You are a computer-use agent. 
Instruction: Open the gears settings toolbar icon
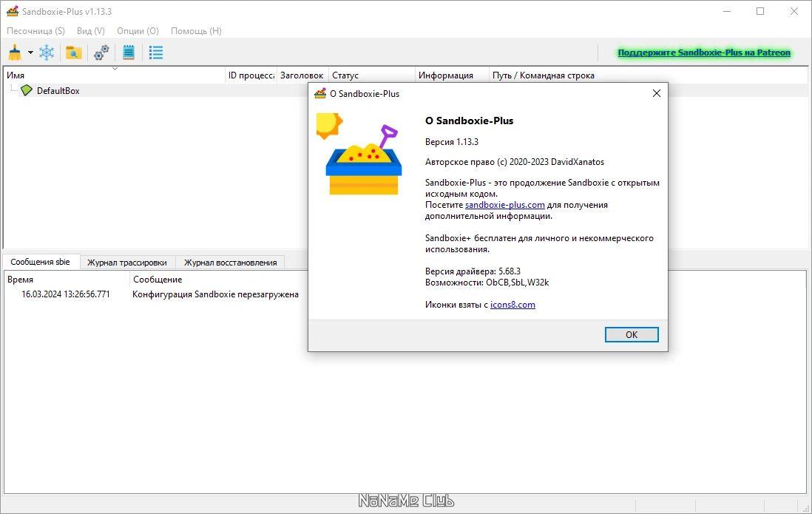click(x=101, y=53)
